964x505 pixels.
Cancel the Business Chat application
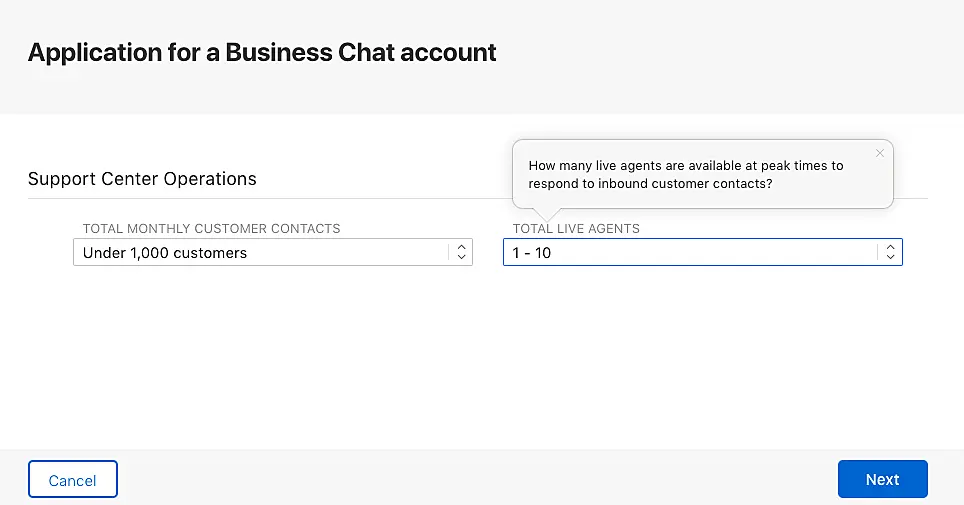(x=73, y=480)
